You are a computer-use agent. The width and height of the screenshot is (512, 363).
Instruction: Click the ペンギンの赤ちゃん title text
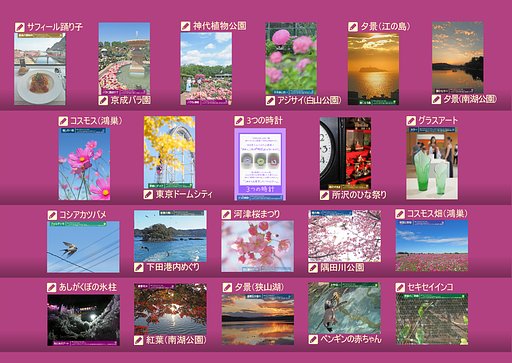pyautogui.click(x=351, y=339)
